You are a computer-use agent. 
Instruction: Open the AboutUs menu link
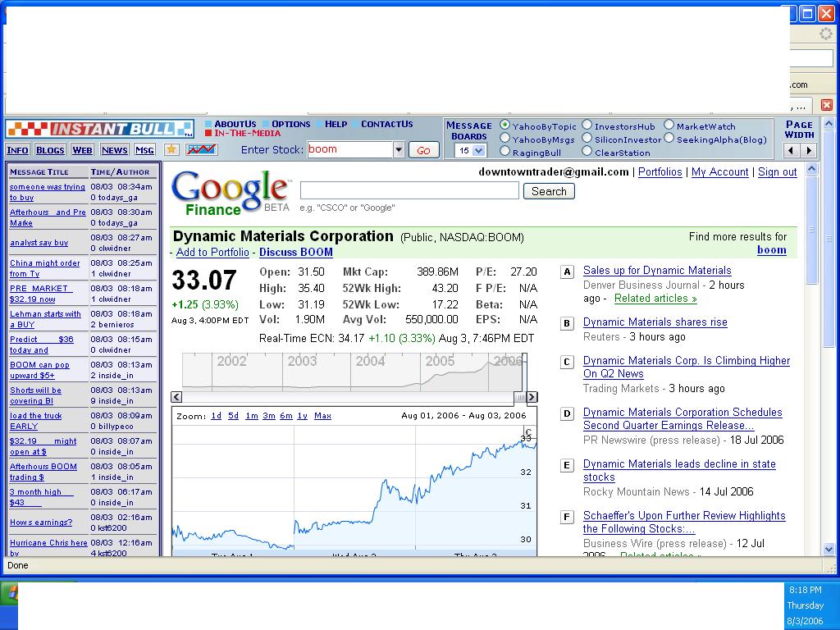(x=235, y=124)
